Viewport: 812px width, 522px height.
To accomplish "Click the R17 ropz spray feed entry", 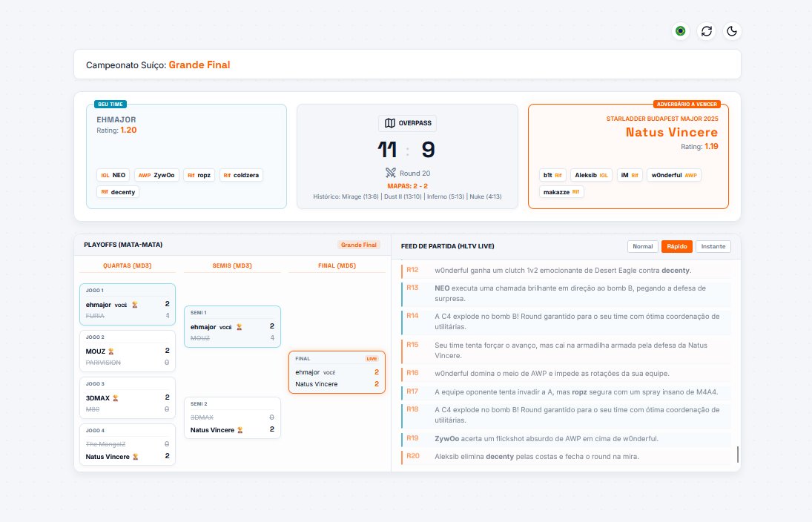I will coord(566,392).
